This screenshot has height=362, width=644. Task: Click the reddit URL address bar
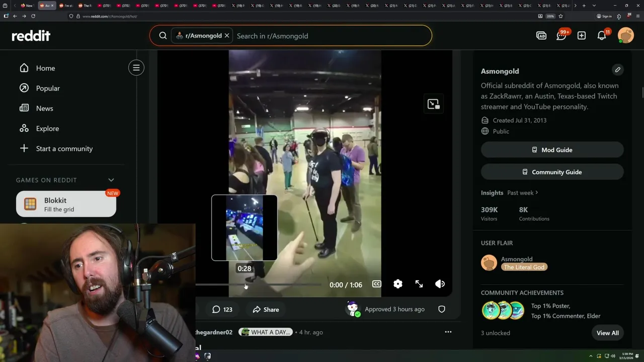click(x=302, y=16)
